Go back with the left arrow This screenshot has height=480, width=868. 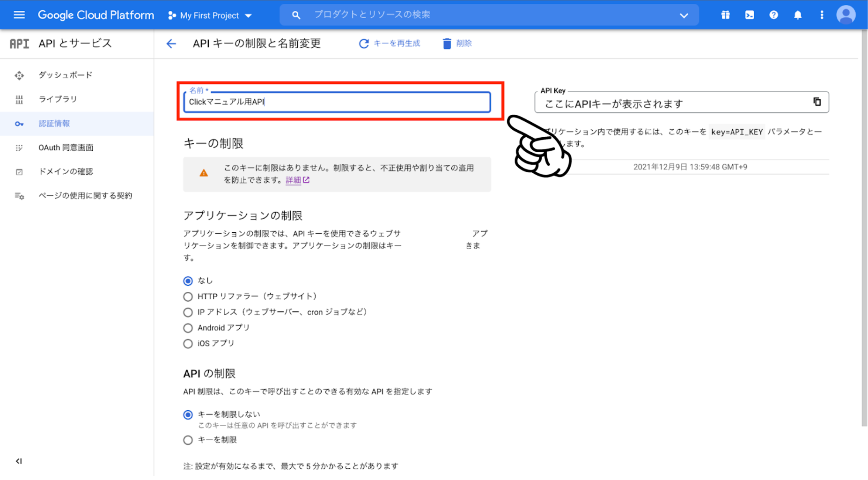(171, 44)
